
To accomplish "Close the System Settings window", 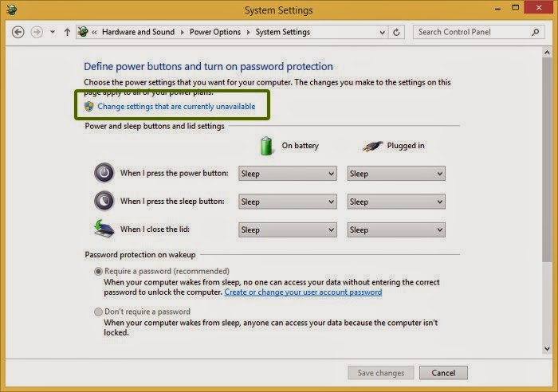I will click(538, 7).
